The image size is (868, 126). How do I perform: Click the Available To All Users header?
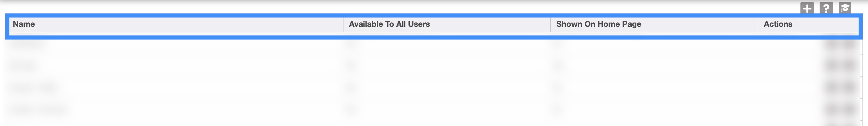(389, 24)
